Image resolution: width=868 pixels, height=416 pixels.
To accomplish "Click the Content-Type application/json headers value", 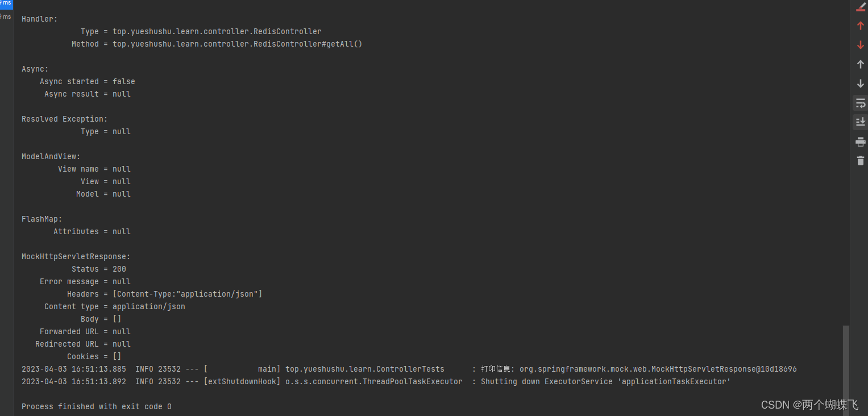I will pos(188,294).
